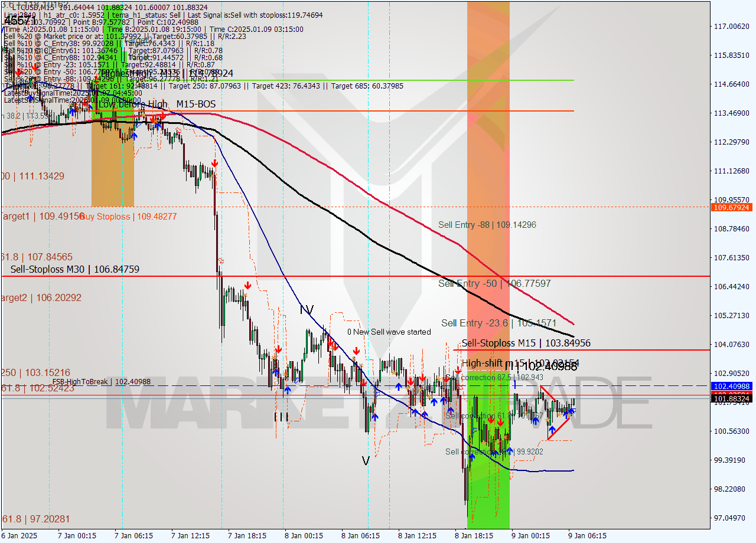The width and height of the screenshot is (756, 543).
Task: Click the orange 109.67924 price tag
Action: coord(731,207)
